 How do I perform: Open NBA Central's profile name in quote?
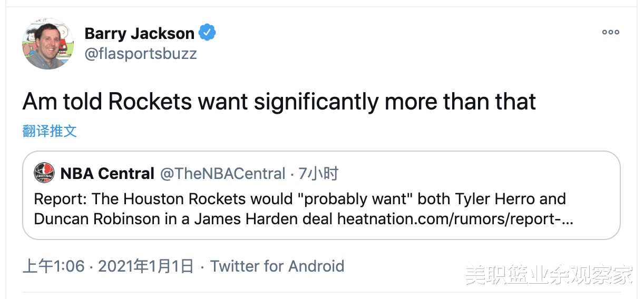tap(108, 173)
